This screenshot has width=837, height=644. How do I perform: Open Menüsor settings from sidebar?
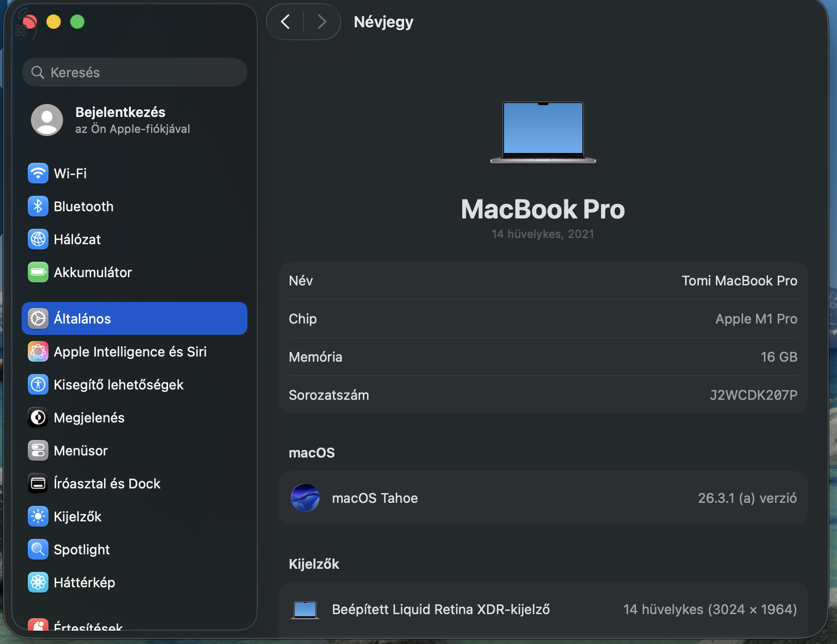(38, 450)
